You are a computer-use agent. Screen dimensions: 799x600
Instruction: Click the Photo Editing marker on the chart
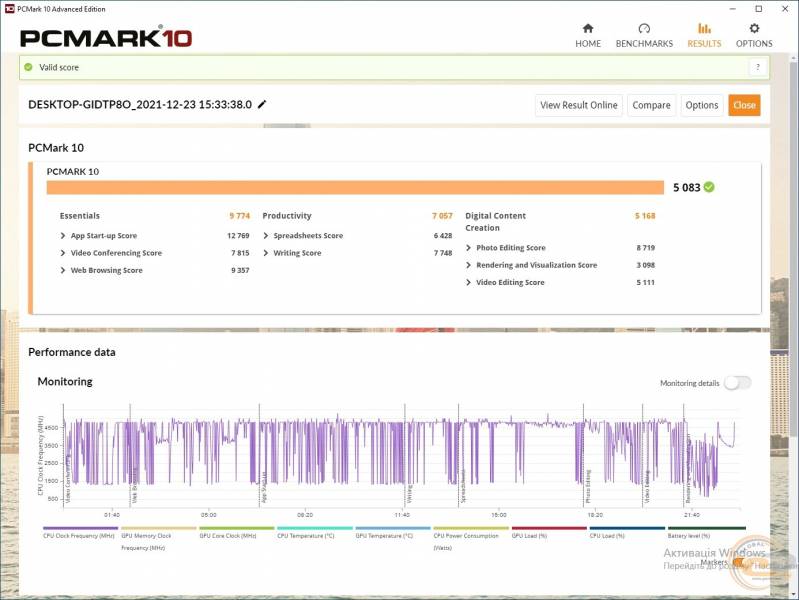588,486
